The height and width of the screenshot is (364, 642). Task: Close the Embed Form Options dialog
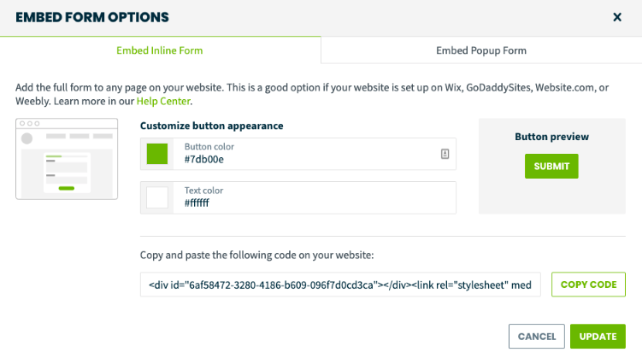[617, 17]
